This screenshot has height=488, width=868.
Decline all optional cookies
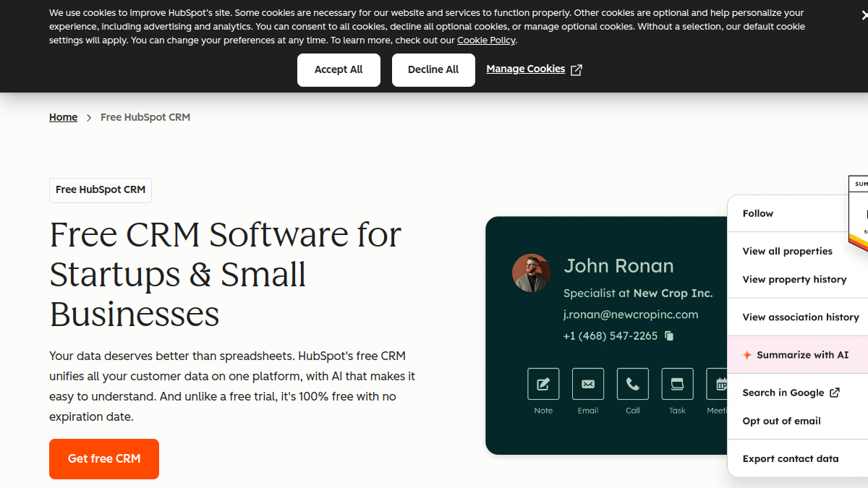(x=433, y=70)
